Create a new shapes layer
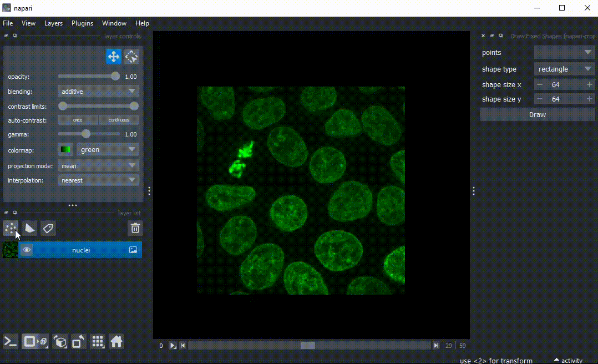The height and width of the screenshot is (364, 598). point(29,228)
